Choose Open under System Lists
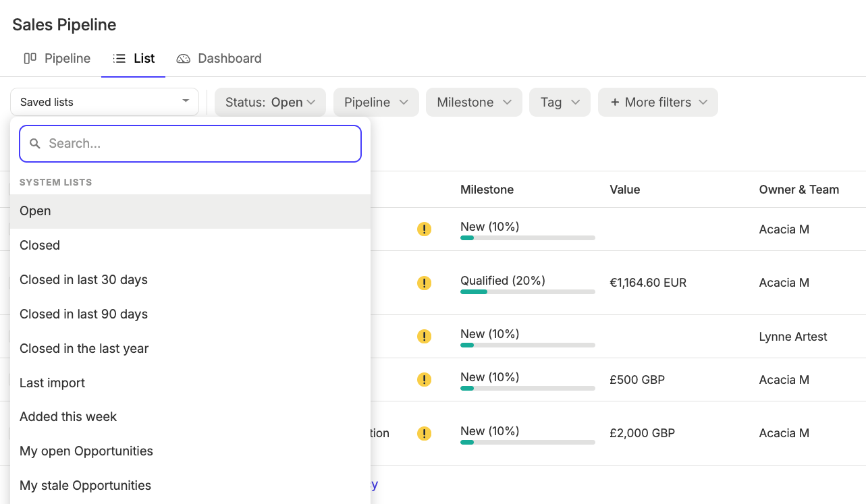 tap(190, 211)
